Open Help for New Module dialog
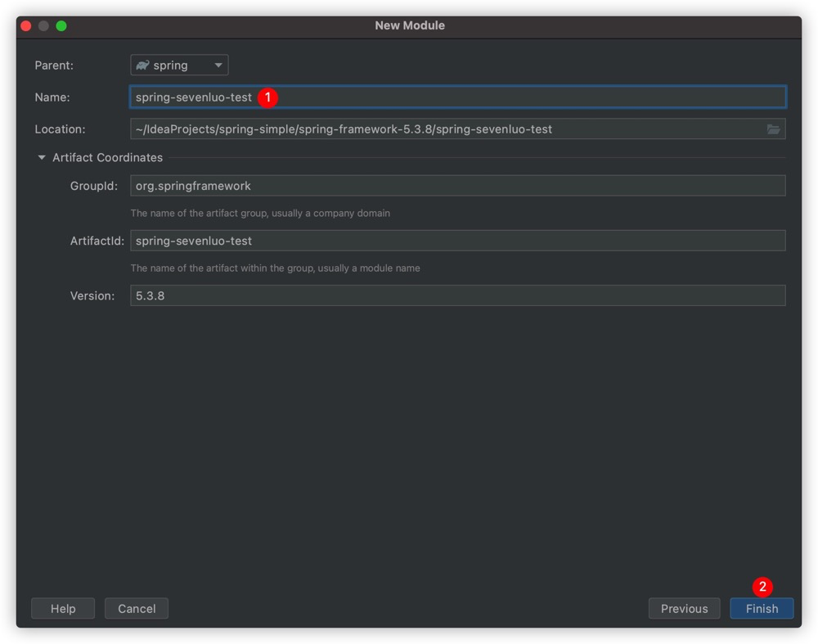 [x=63, y=609]
